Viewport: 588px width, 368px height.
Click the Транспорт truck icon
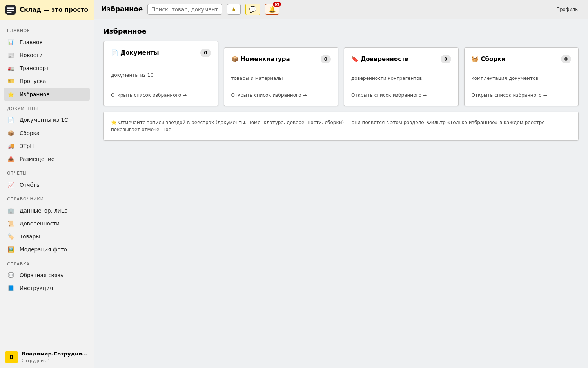point(11,68)
